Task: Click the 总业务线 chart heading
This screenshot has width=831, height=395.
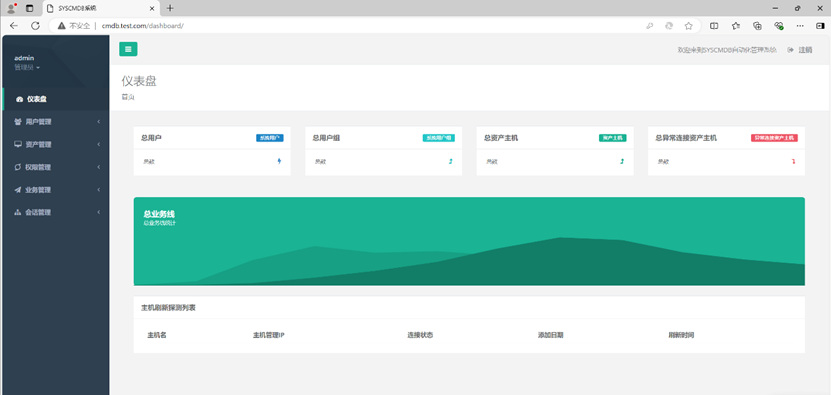Action: point(159,214)
